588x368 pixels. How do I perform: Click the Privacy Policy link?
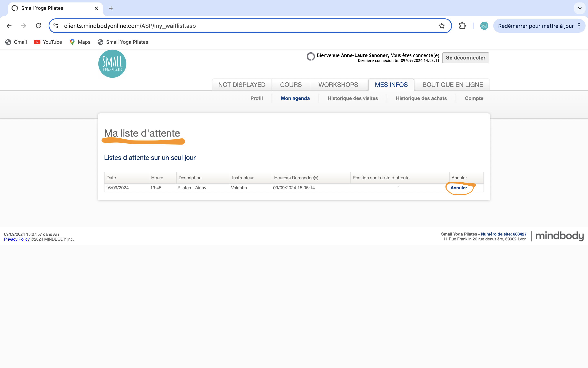pos(17,239)
